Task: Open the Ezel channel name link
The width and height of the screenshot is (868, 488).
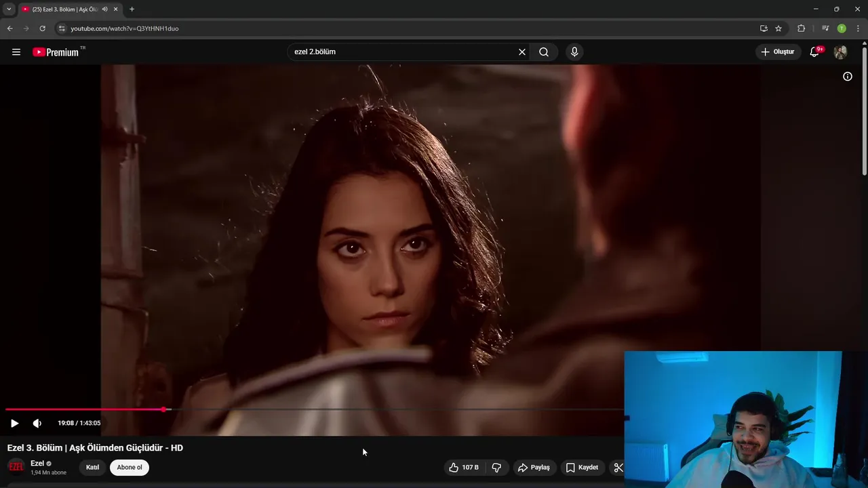Action: (37, 464)
